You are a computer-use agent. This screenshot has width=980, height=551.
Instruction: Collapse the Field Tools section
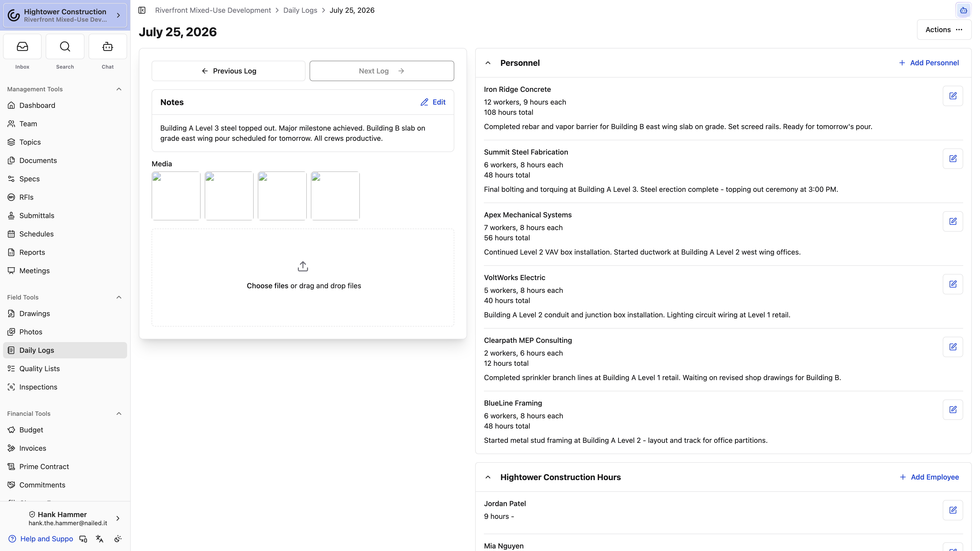click(119, 297)
